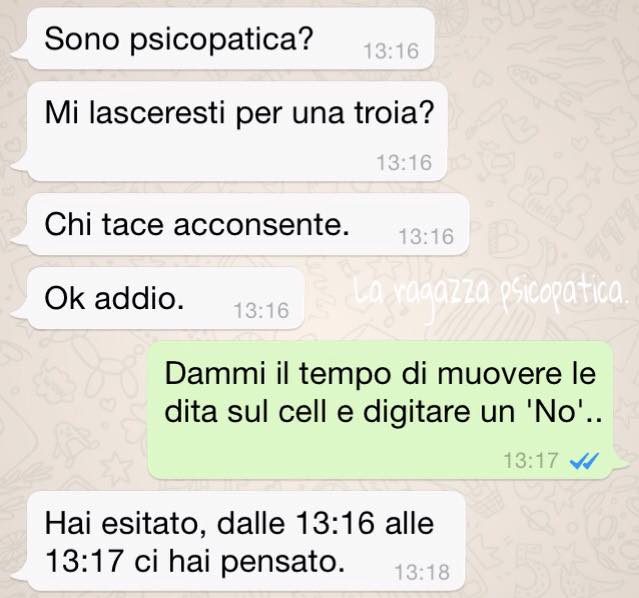Tap the 13:16 timestamp beside 'Chi tace acconsente.'
639x598 pixels.
426,236
